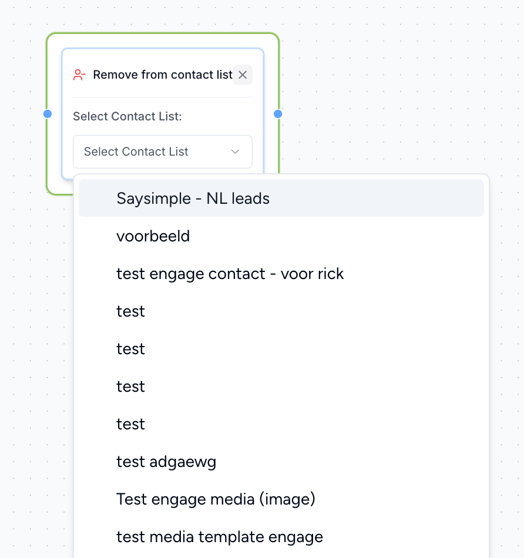Click the Remove from contact list title

coord(162,75)
